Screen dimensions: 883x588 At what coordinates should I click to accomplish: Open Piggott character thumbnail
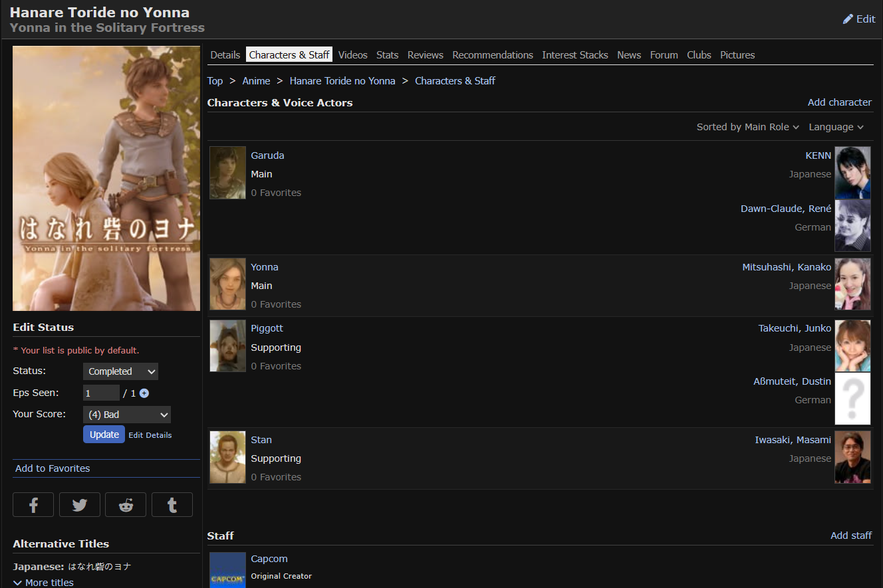(227, 345)
